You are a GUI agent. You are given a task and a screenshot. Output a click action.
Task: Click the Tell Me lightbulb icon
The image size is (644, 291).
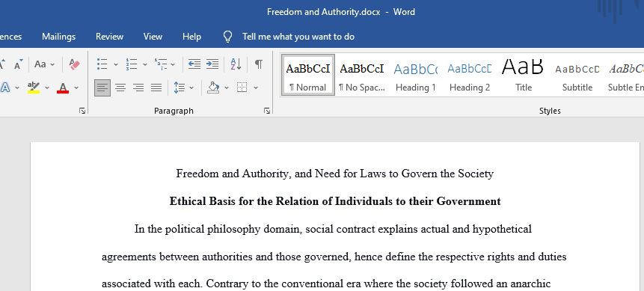point(228,37)
